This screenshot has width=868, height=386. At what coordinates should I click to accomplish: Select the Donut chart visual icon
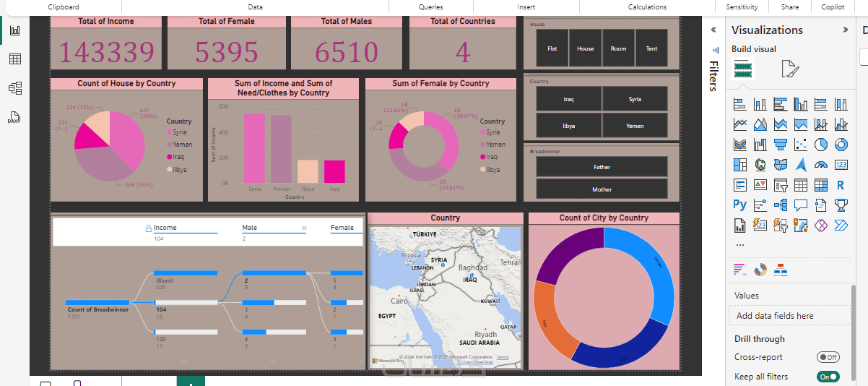[841, 145]
